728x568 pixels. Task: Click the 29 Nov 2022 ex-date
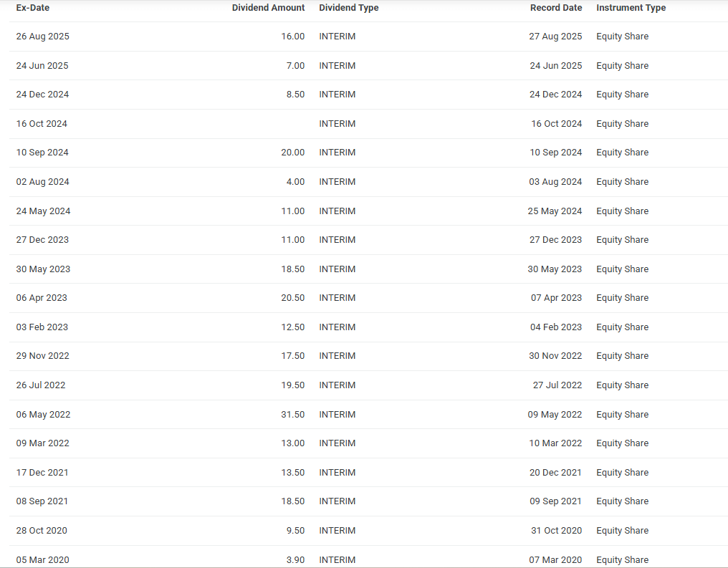point(43,356)
